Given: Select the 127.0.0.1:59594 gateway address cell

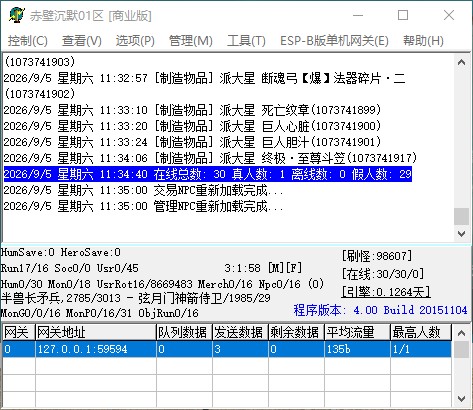Looking at the screenshot, I should point(96,349).
